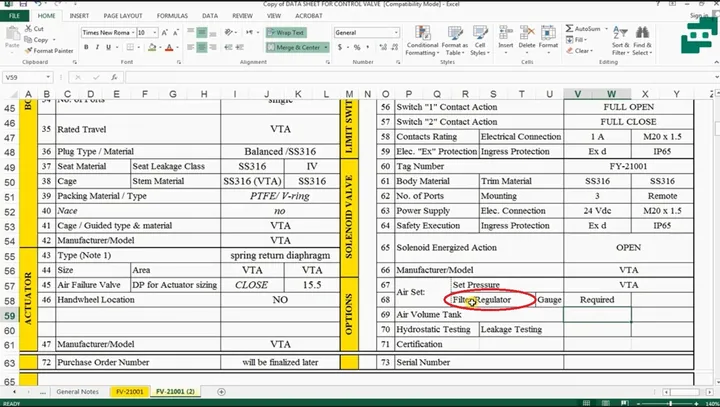
Task: Click the Page Layout view icon in status bar
Action: [x=606, y=403]
